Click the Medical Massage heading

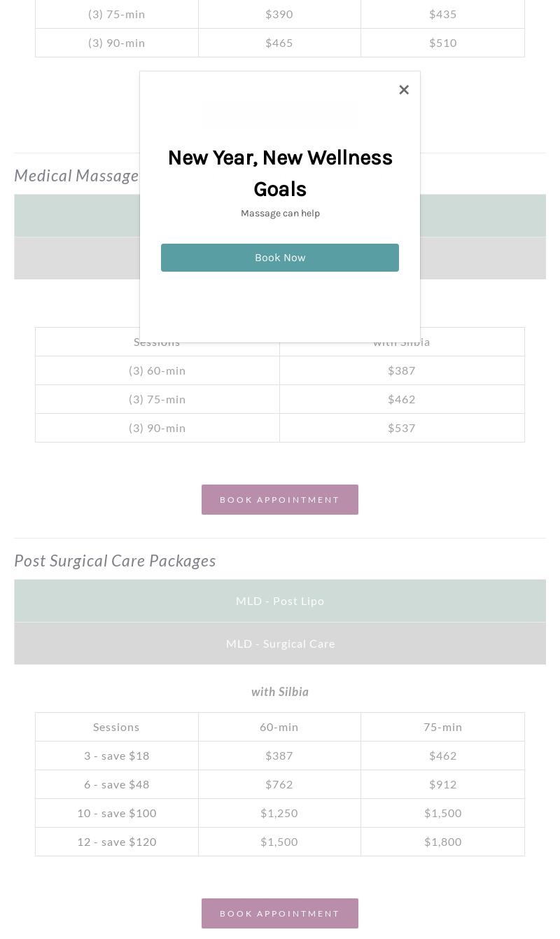pos(76,176)
